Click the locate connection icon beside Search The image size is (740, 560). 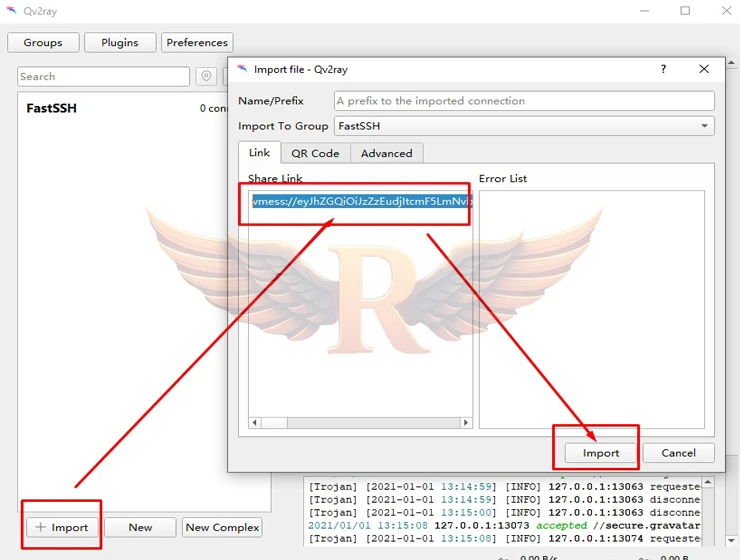tap(206, 77)
